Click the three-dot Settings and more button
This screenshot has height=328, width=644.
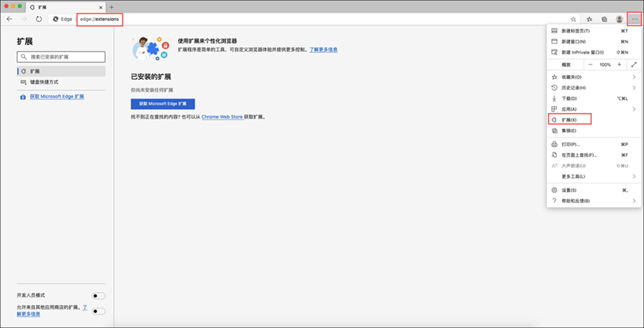(634, 19)
